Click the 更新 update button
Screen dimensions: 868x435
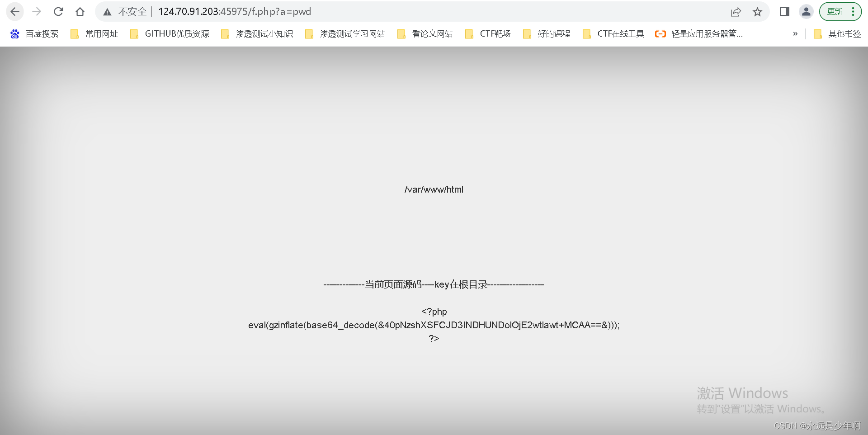[835, 12]
